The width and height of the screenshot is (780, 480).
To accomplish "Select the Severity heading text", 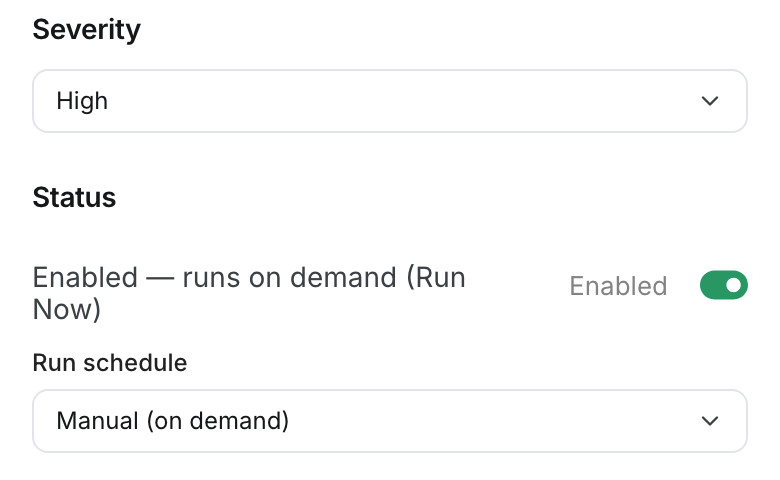I will tap(87, 29).
